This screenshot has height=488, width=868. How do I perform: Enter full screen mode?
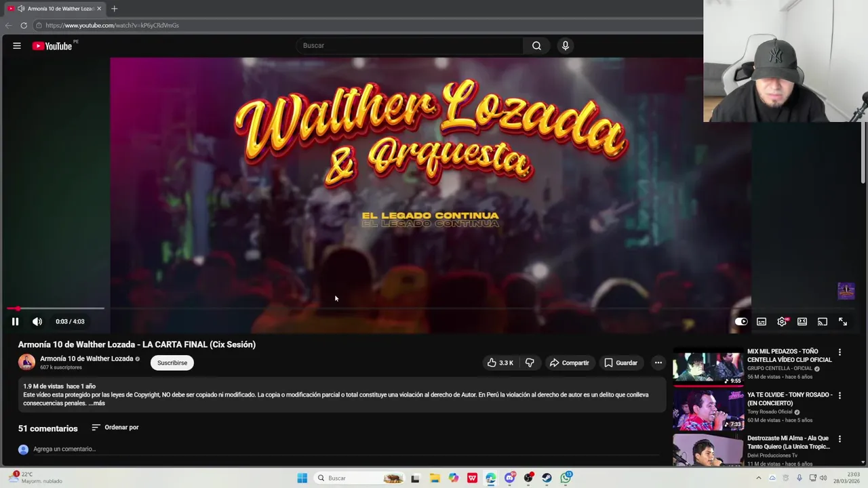pyautogui.click(x=843, y=321)
